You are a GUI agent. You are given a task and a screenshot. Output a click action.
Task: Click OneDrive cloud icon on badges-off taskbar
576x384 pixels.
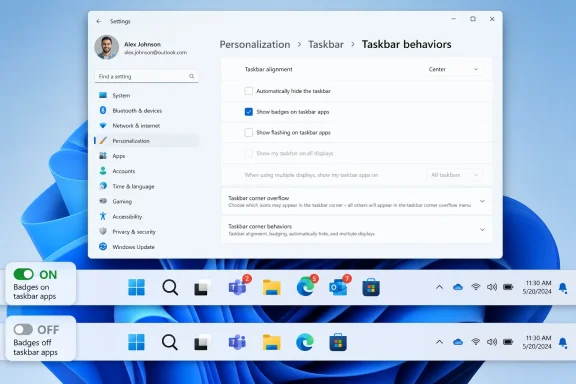(458, 342)
